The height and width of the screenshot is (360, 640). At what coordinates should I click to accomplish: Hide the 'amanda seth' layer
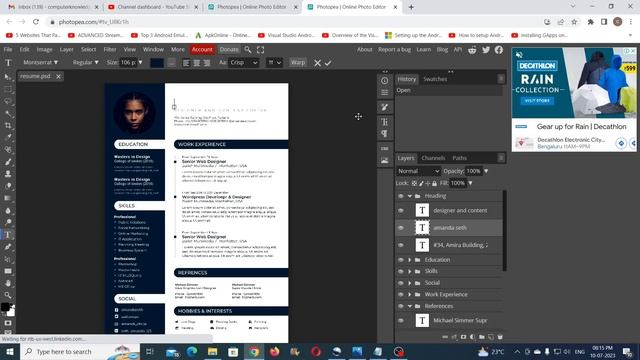[x=401, y=228]
